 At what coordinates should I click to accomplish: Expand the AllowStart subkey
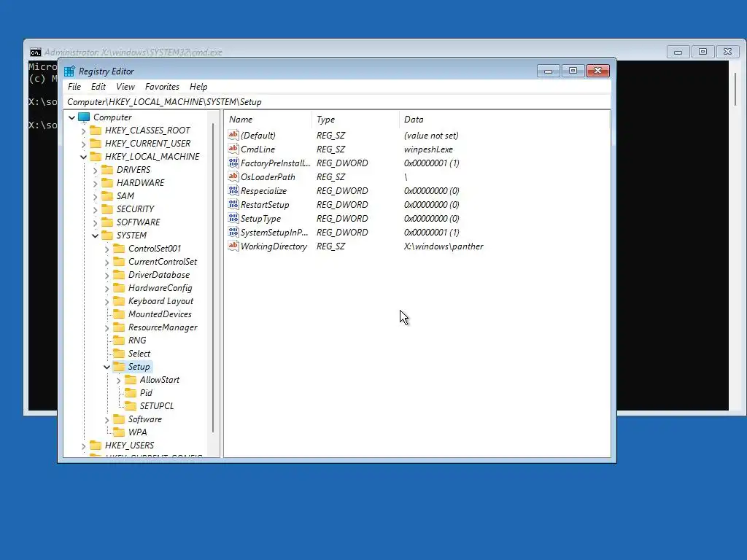point(119,380)
